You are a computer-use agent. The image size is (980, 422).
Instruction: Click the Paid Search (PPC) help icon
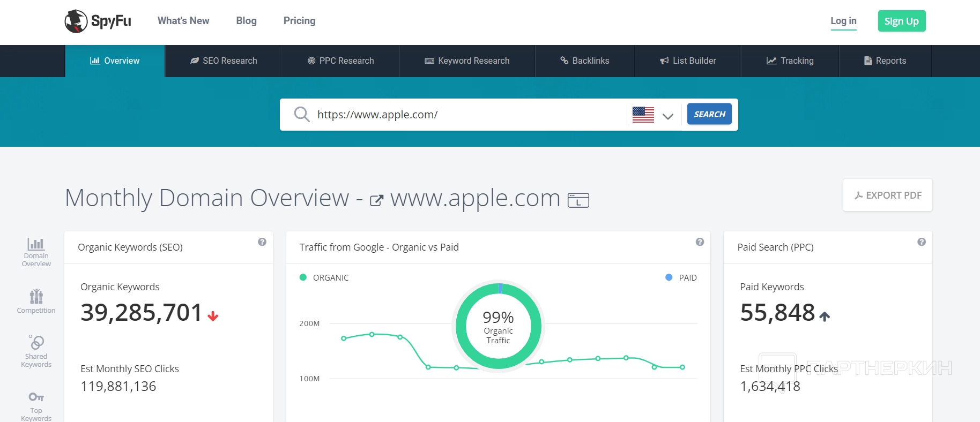pos(922,242)
